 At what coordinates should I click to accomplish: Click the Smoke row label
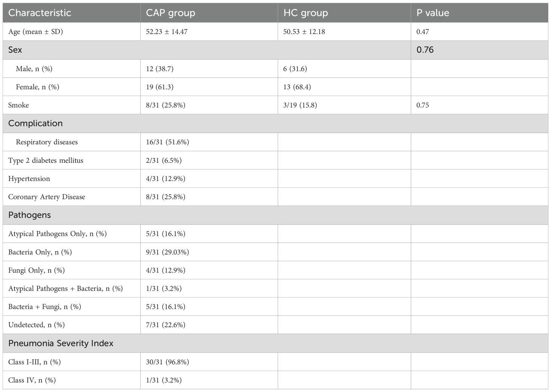coord(18,105)
